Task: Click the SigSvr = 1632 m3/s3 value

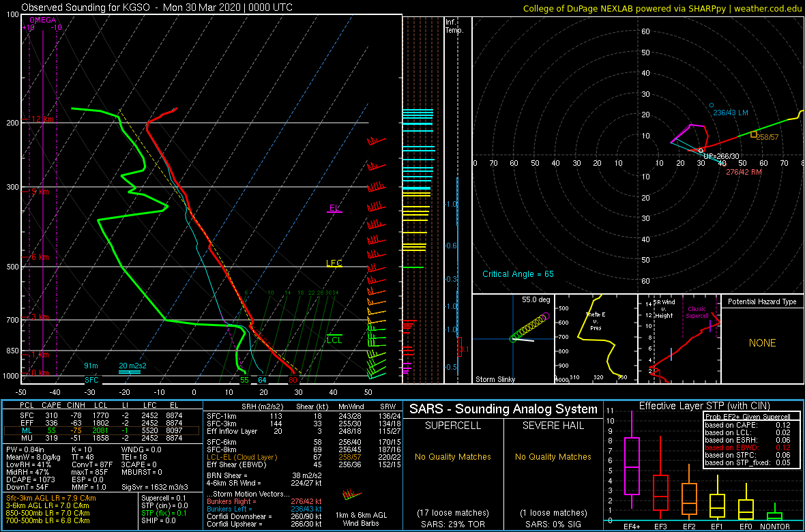Action: pos(155,486)
